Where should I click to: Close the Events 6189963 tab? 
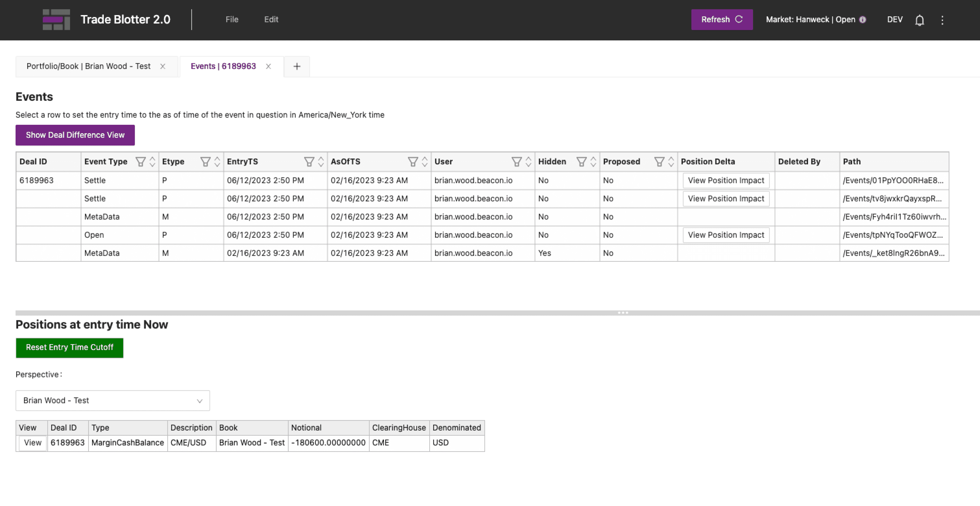point(268,67)
